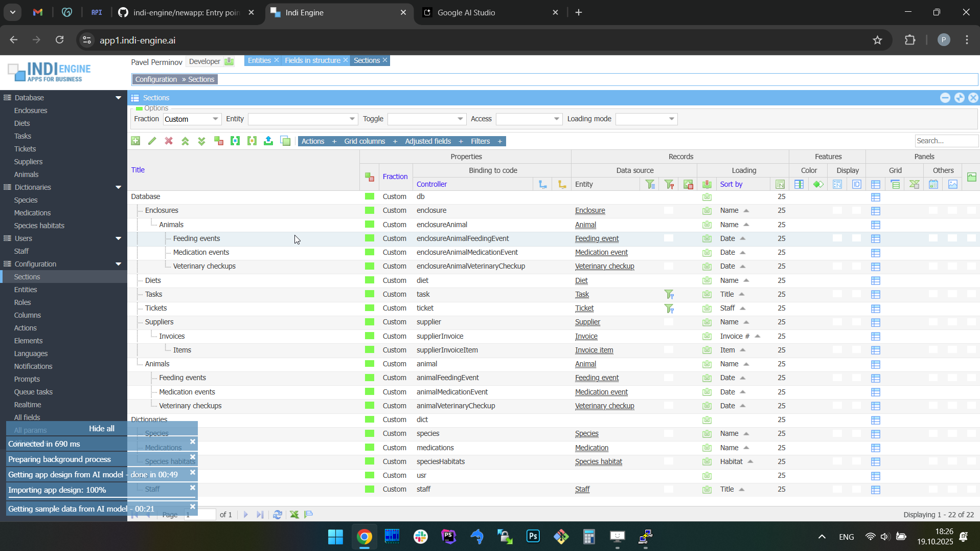
Task: Open the Fraction dropdown
Action: pyautogui.click(x=215, y=119)
